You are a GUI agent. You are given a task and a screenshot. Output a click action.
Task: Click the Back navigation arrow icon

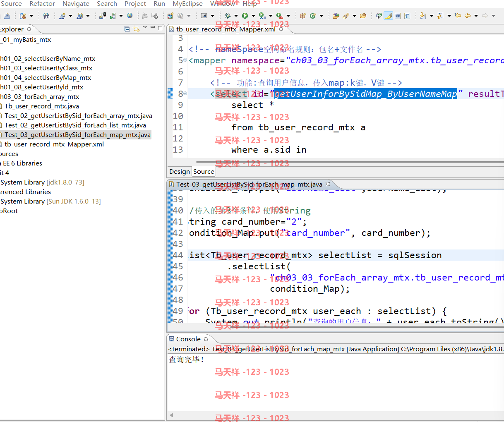tap(468, 16)
